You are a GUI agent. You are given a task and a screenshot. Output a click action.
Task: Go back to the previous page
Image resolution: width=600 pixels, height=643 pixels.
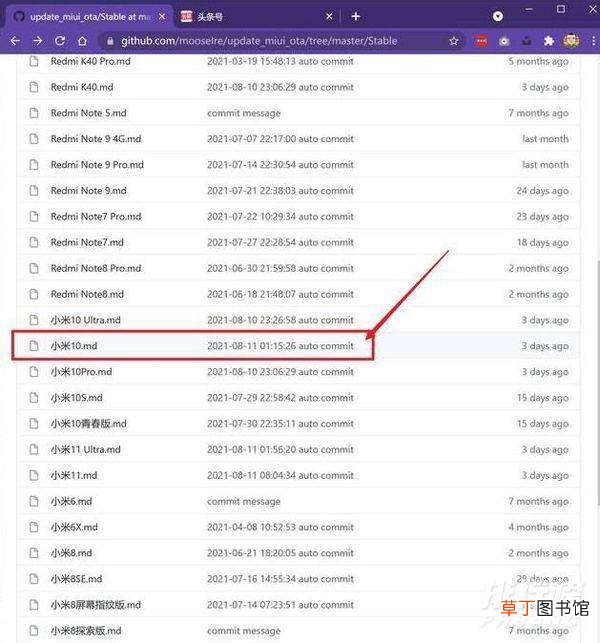click(15, 41)
